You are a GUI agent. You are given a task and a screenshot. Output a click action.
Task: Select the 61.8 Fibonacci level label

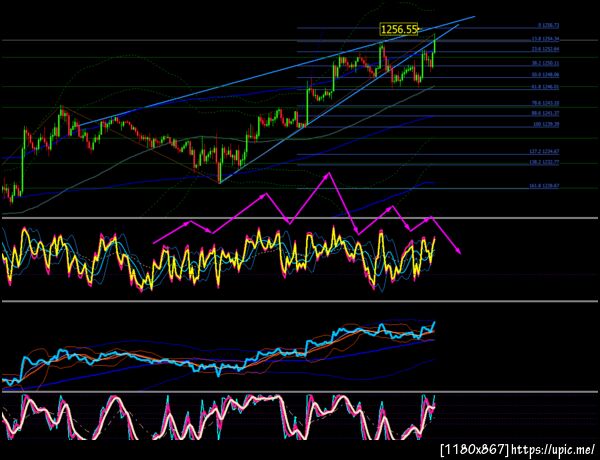point(546,87)
